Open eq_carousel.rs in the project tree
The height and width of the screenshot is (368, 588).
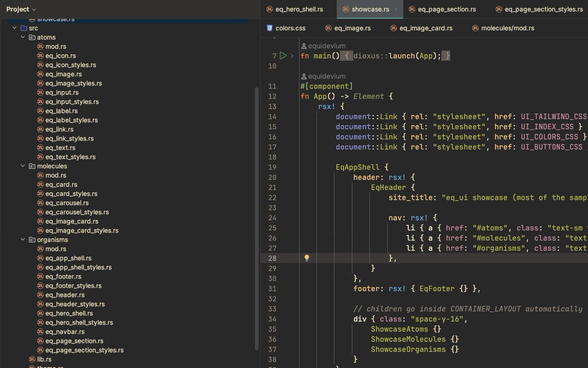coord(67,203)
